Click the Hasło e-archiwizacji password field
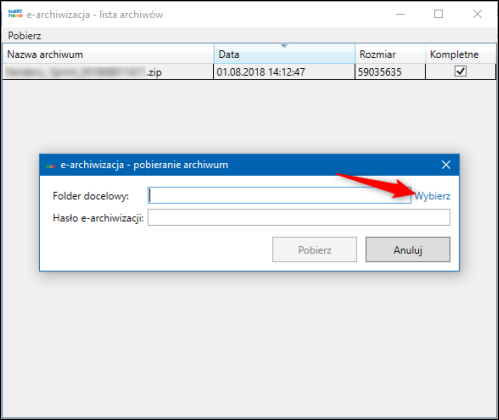This screenshot has height=420, width=499. tap(299, 217)
